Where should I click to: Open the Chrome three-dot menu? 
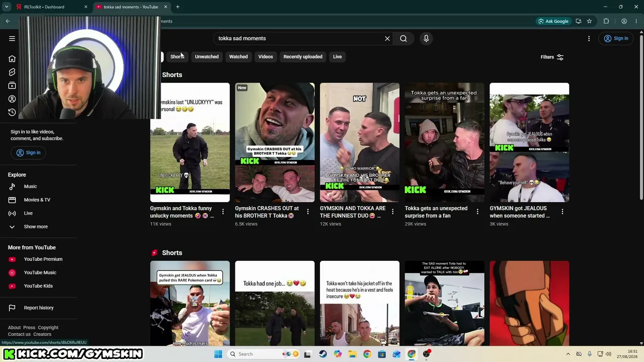(x=636, y=21)
